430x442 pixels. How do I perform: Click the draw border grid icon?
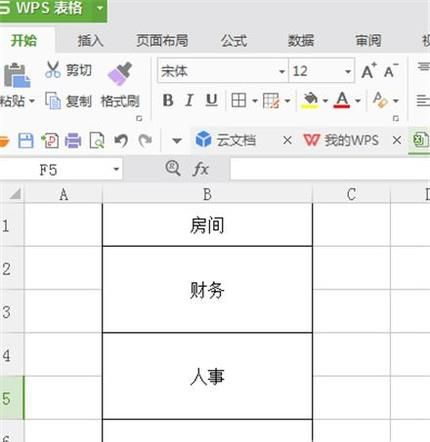click(x=271, y=100)
